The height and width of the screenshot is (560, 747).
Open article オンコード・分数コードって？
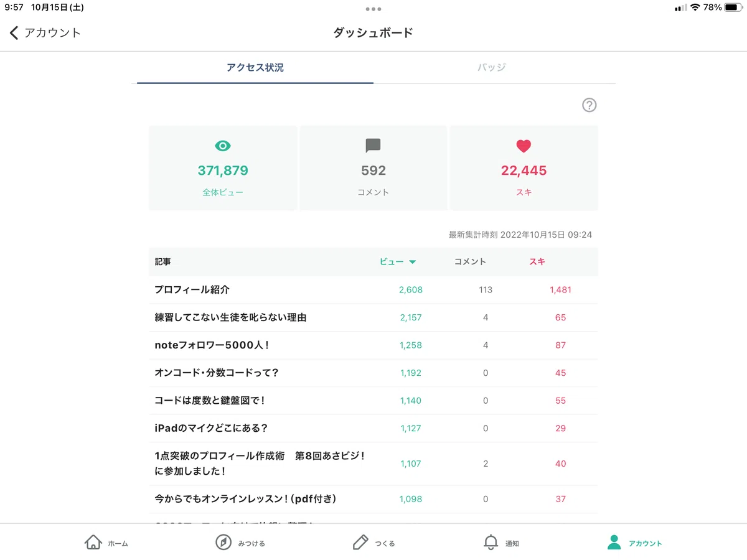[217, 373]
